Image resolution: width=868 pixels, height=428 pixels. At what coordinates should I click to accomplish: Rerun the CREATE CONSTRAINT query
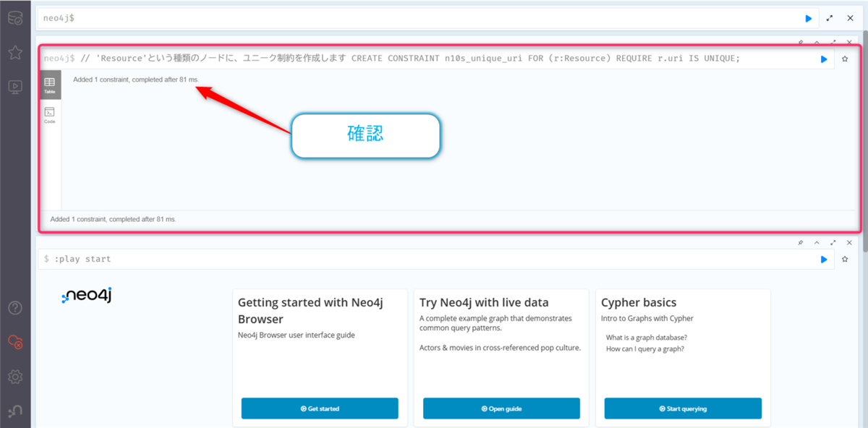point(824,59)
